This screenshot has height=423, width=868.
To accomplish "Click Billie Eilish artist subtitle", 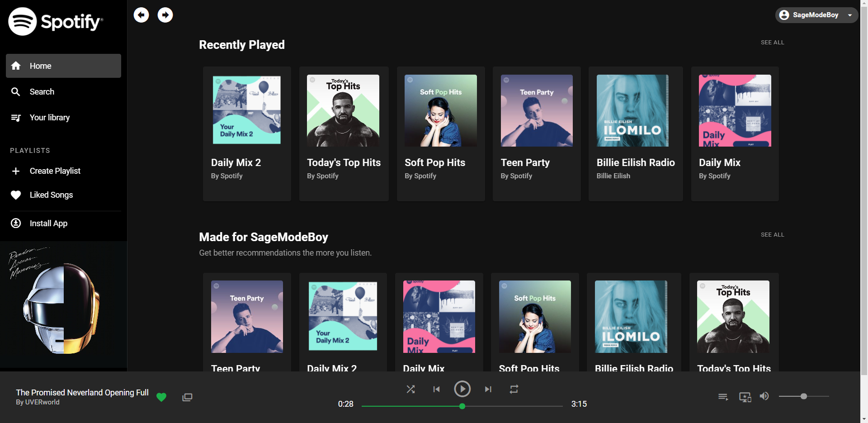I will [x=613, y=176].
